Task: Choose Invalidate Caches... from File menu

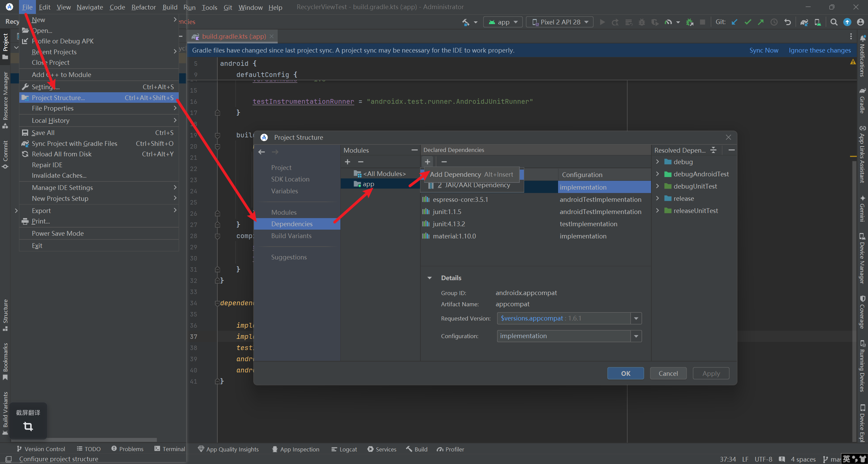Action: click(x=99, y=175)
